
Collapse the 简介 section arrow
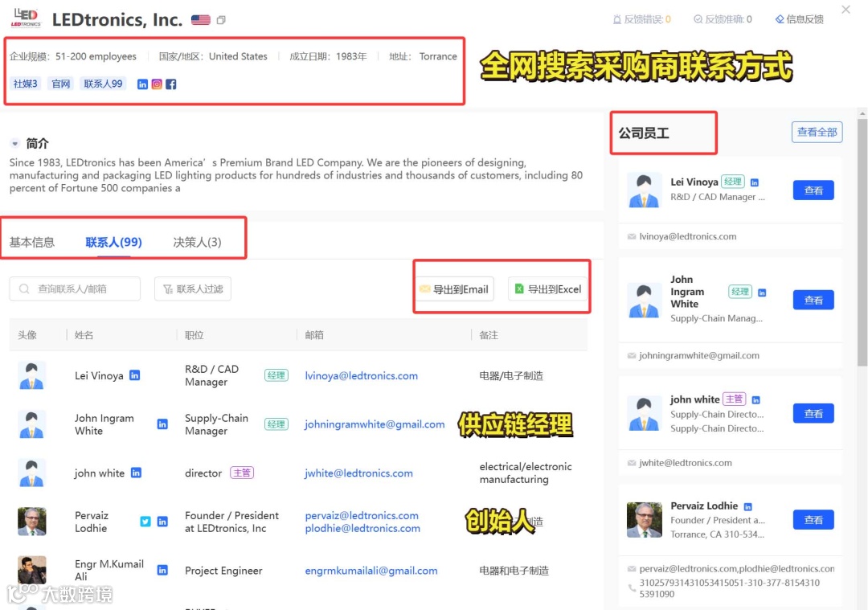click(x=15, y=144)
